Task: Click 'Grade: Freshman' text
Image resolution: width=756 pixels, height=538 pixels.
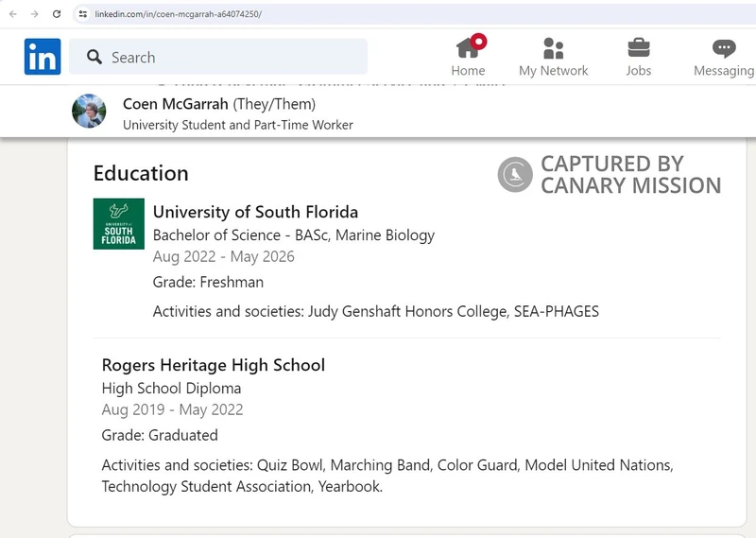Action: tap(208, 282)
